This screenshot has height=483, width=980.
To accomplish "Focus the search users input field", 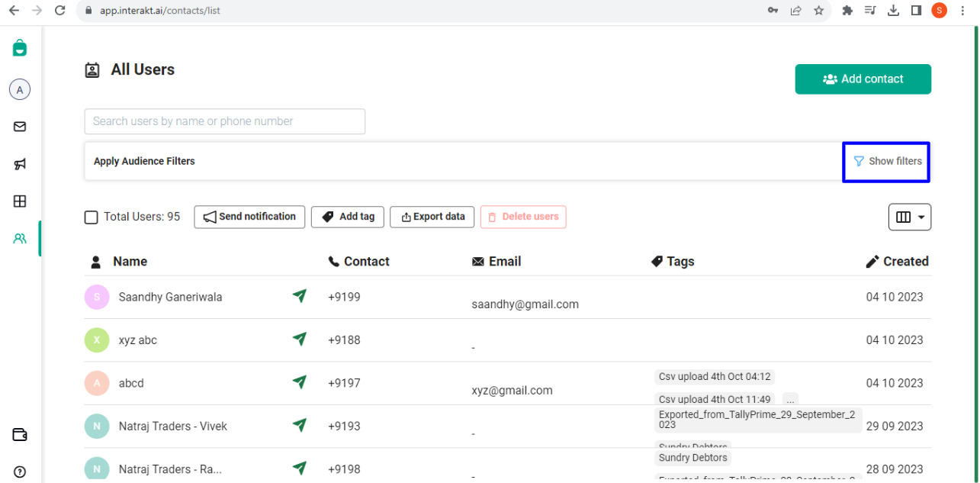I will pyautogui.click(x=225, y=121).
